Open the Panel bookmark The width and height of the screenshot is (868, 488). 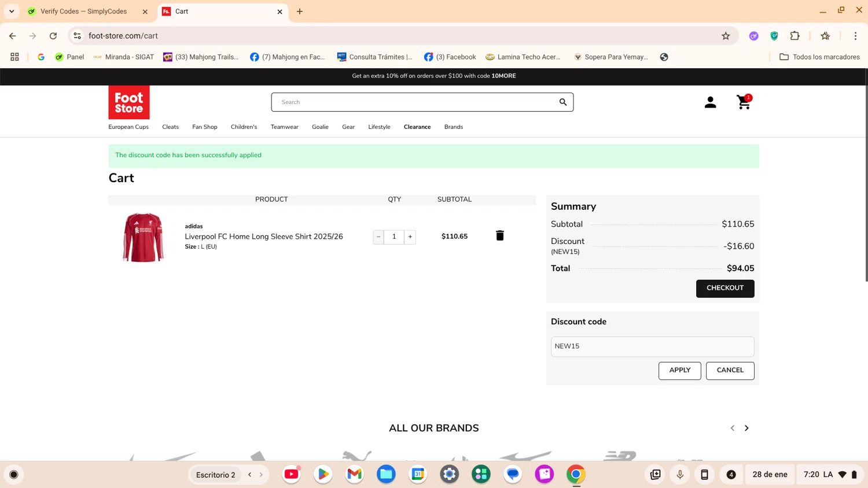(x=69, y=57)
